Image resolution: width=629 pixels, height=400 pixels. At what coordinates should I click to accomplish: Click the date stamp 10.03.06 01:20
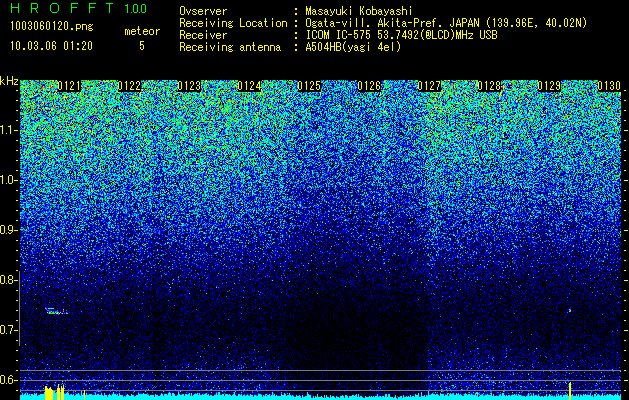[52, 46]
